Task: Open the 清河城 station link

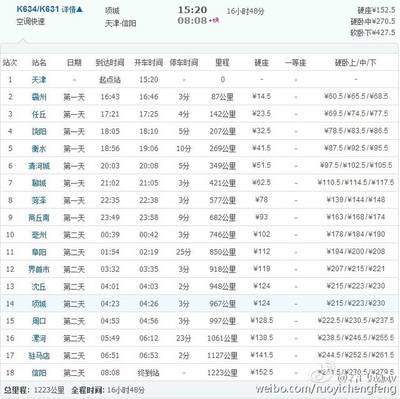Action: [x=39, y=166]
